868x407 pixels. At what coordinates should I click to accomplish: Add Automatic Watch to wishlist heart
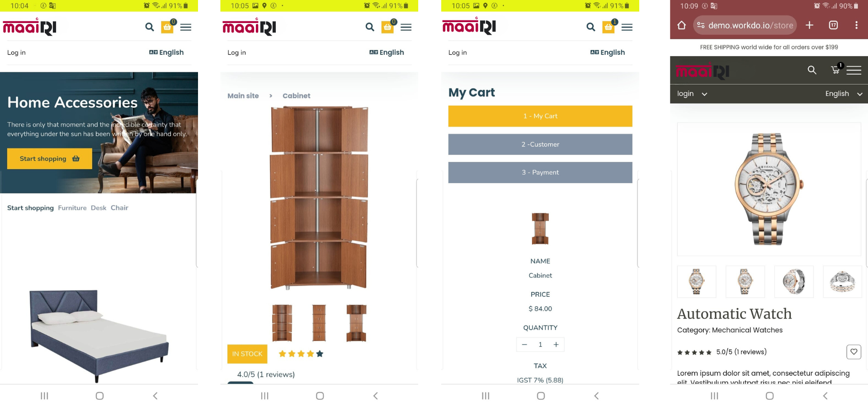(x=854, y=352)
